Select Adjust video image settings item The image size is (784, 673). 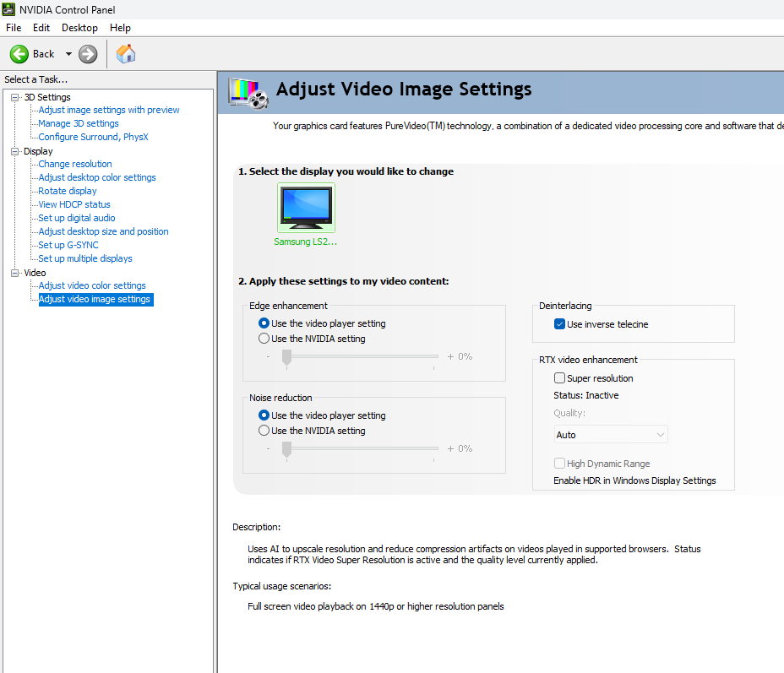(95, 299)
